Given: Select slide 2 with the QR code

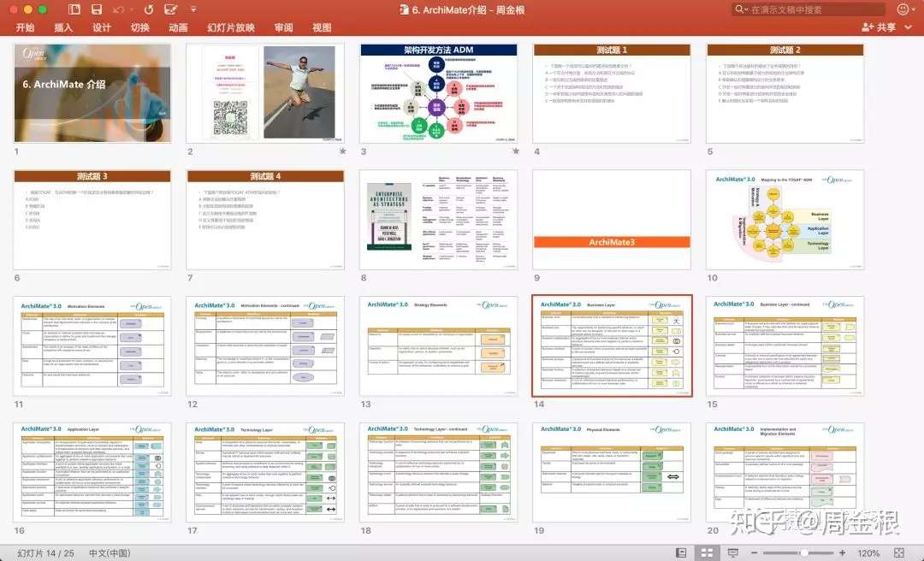Looking at the screenshot, I should click(265, 93).
